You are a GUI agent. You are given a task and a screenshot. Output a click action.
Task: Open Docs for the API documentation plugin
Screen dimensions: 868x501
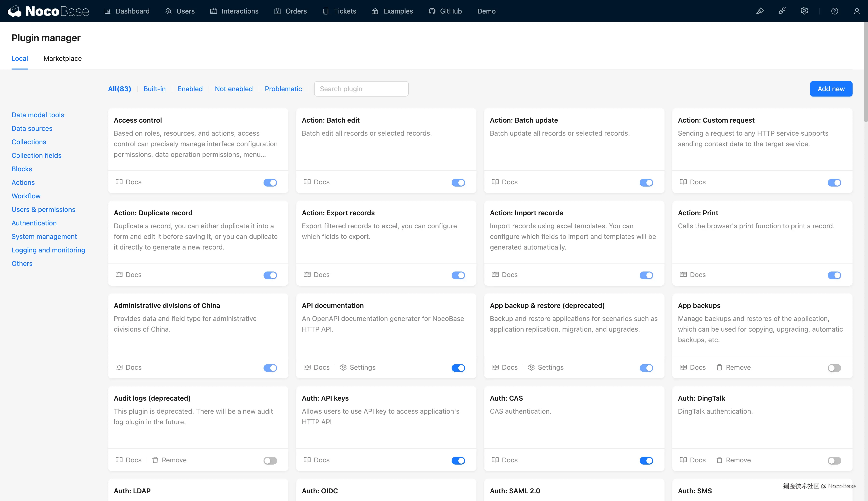(x=316, y=367)
